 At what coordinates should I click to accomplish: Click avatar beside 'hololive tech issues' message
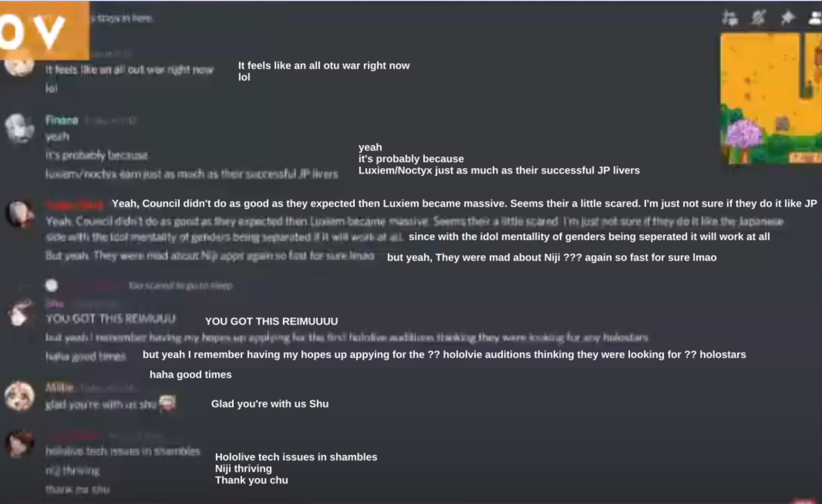coord(20,443)
